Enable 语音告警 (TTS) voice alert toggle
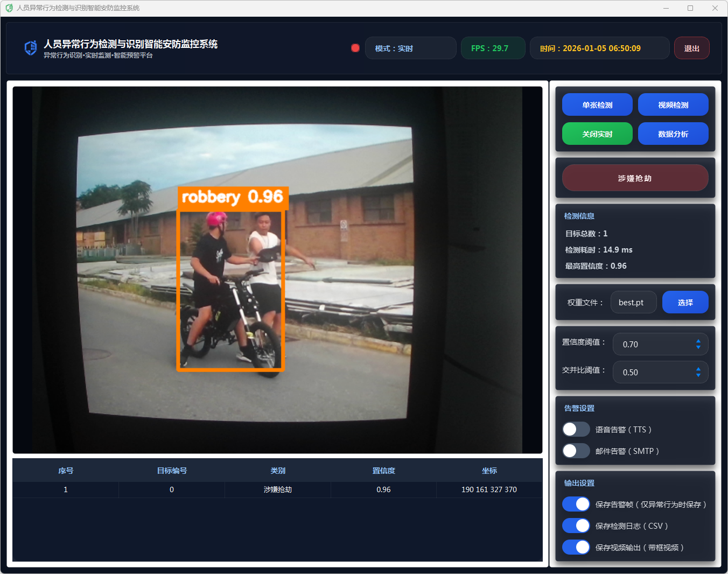This screenshot has width=728, height=574. point(576,429)
